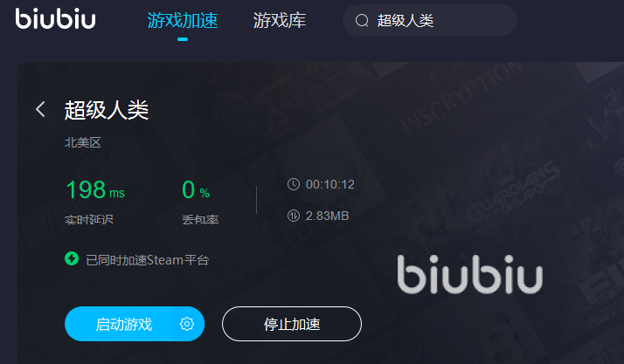Focus the search field containing 超级人类
The image size is (624, 364).
[x=430, y=20]
